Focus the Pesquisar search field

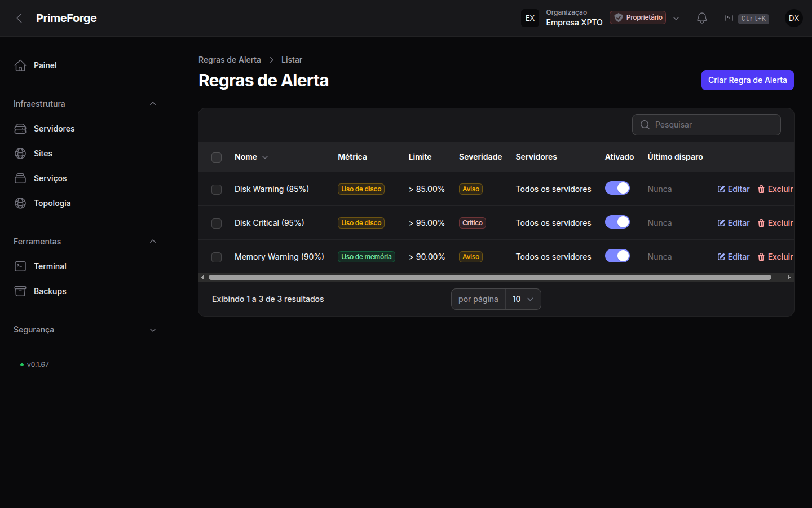(x=707, y=125)
